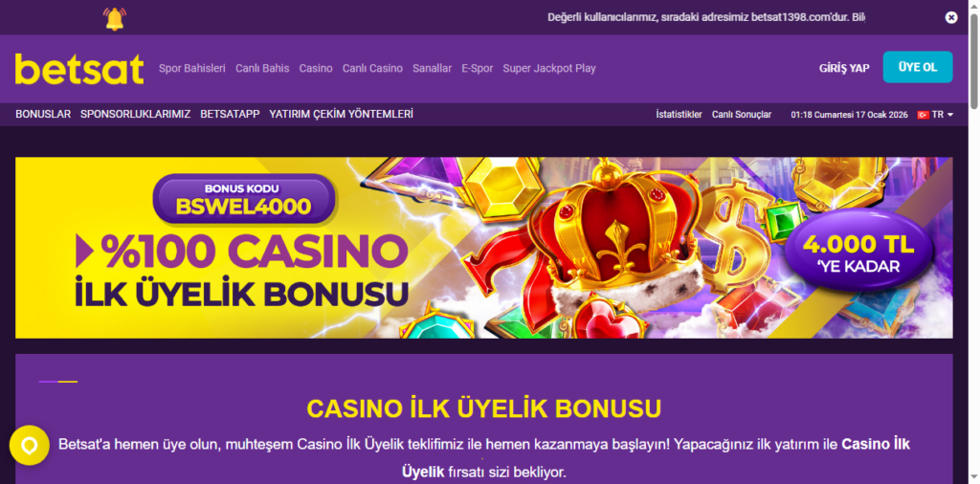
Task: Click the GİRİŞ YAP login link
Action: [x=844, y=68]
